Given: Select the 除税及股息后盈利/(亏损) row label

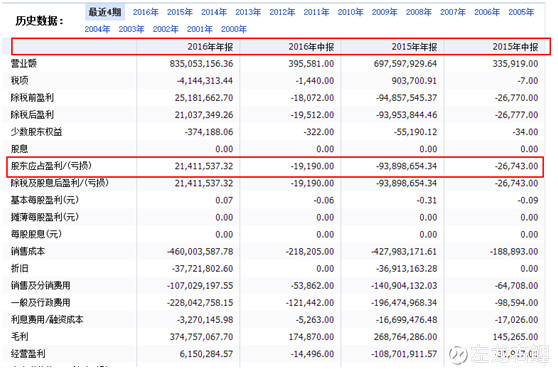Looking at the screenshot, I should click(x=60, y=183).
